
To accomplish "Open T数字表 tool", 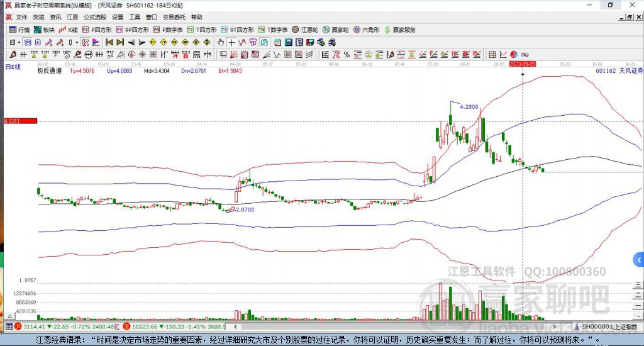I will coord(273,30).
